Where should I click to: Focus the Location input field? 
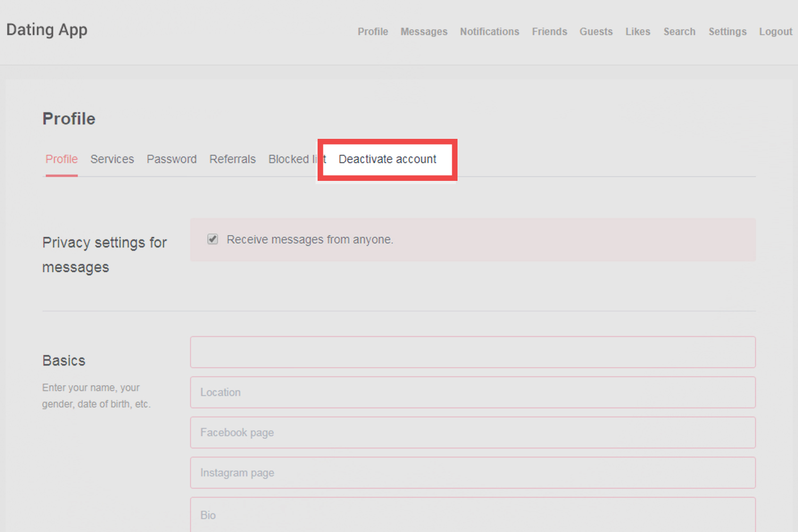click(472, 393)
